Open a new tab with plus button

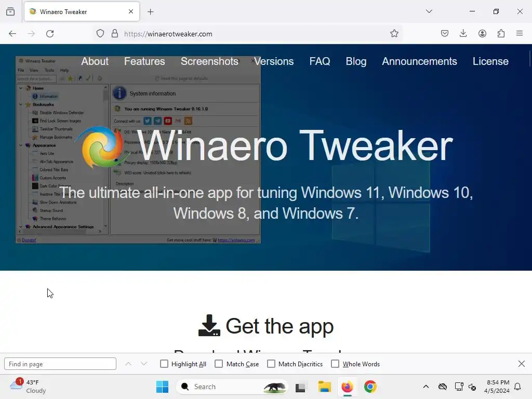tap(151, 11)
